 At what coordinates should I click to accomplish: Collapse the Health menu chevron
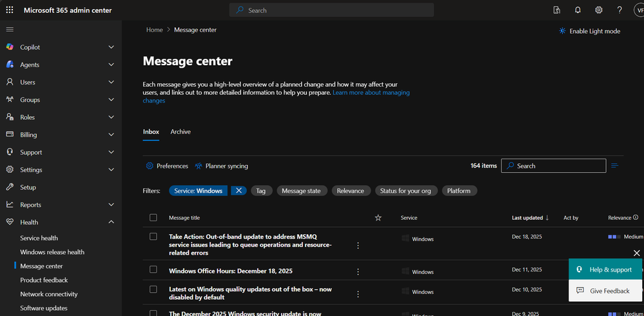pyautogui.click(x=111, y=222)
